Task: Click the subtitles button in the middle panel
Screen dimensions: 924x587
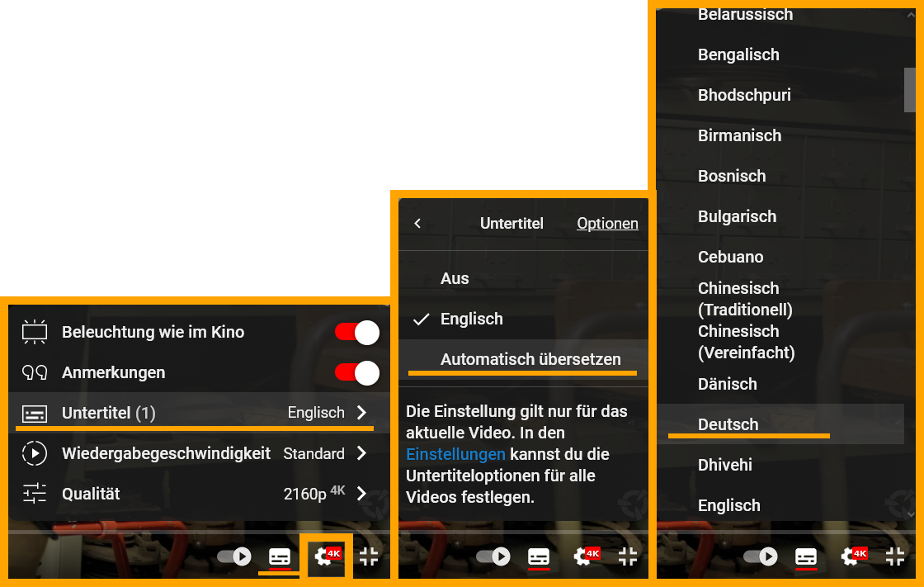Action: click(x=539, y=556)
